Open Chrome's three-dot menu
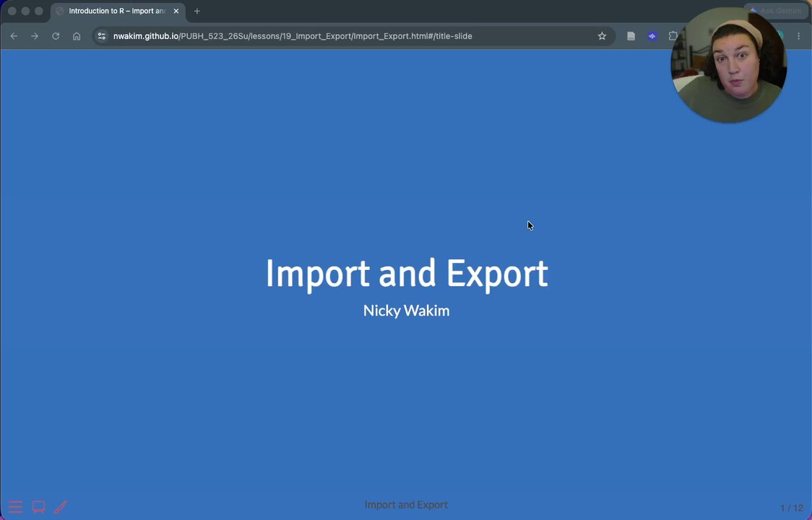Screen dimensions: 812x520 pyautogui.click(x=798, y=36)
